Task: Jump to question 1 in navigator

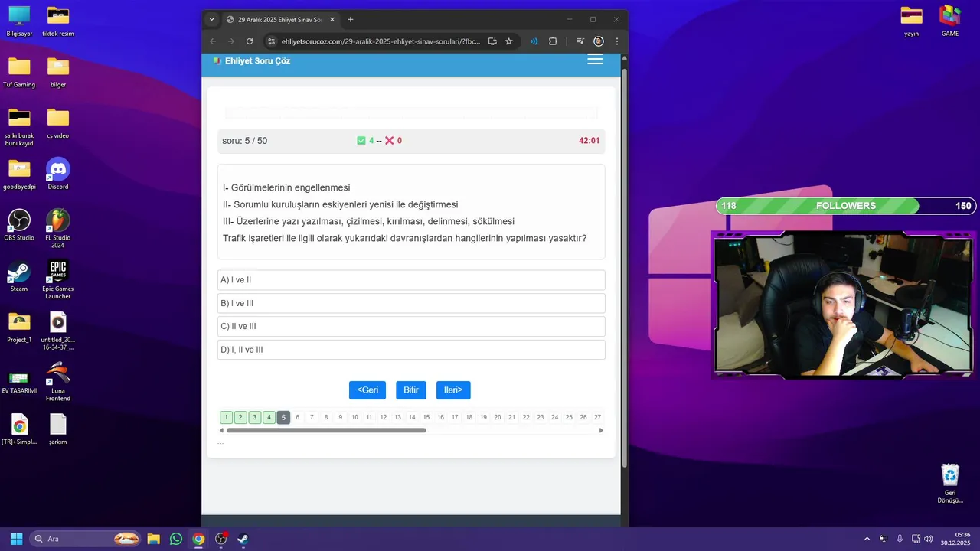Action: click(x=226, y=417)
